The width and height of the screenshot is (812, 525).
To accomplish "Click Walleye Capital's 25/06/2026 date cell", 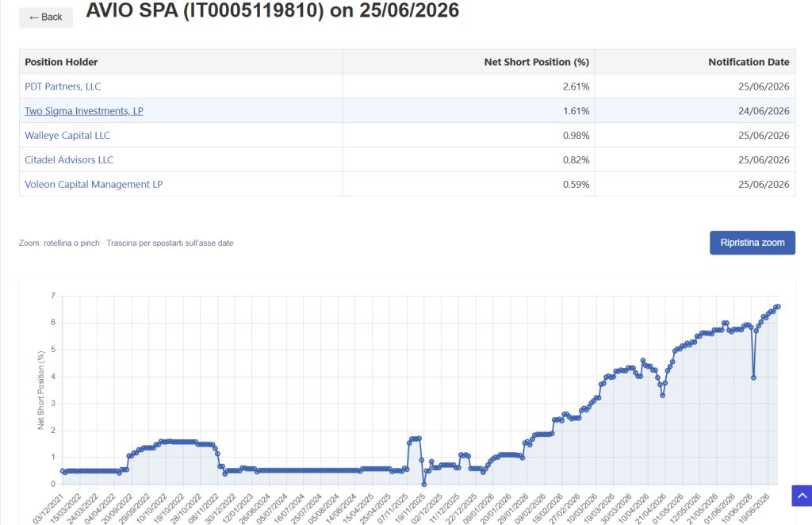I will 695,135.
